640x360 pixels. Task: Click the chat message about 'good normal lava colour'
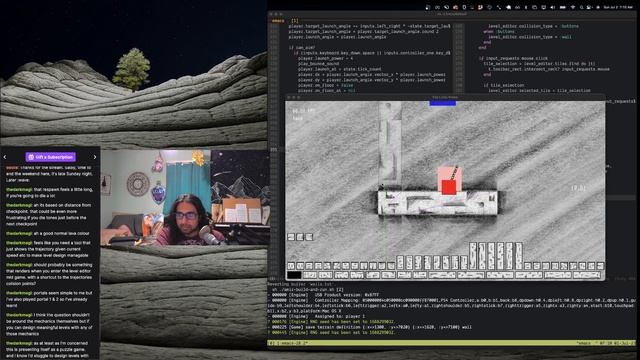47,233
